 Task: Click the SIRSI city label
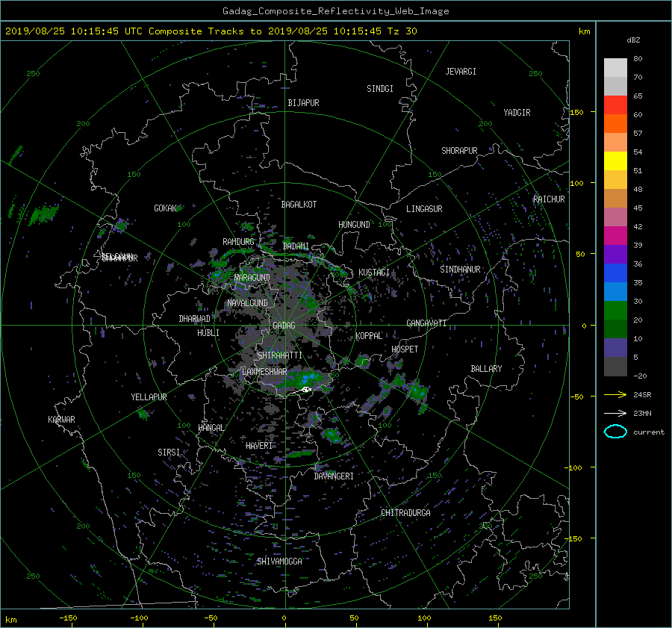pos(169,453)
